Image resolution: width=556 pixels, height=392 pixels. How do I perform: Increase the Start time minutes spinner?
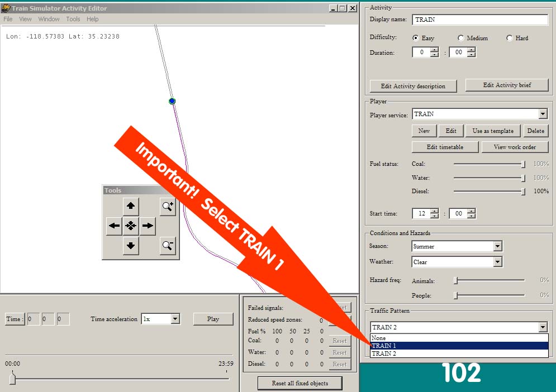pyautogui.click(x=471, y=211)
